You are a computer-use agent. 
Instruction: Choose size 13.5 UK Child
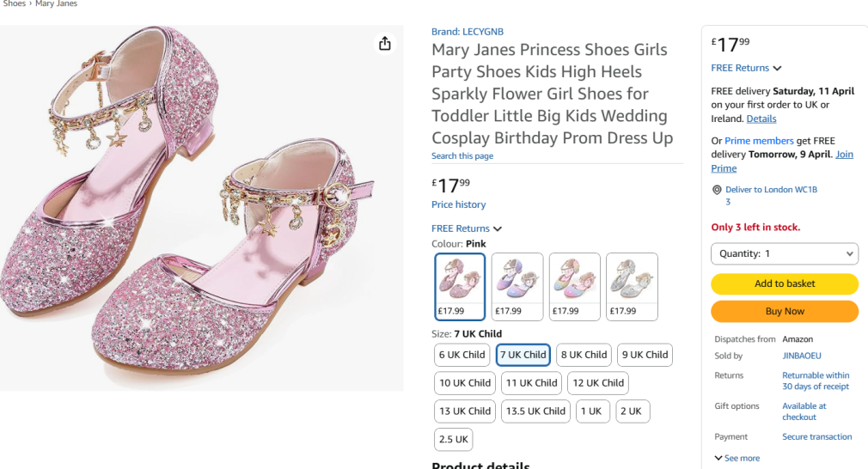tap(536, 411)
